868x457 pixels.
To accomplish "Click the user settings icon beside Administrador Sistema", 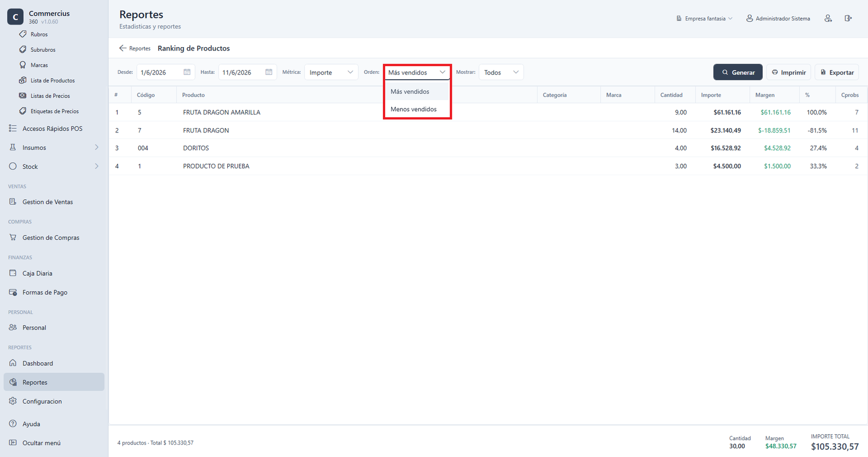I will [x=828, y=18].
